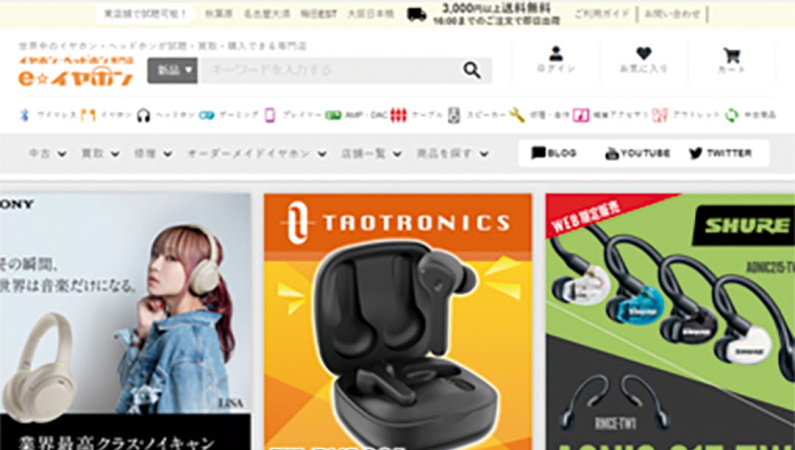Image resolution: width=795 pixels, height=450 pixels.
Task: Open the Shure WEB限定販売 banner
Action: [x=670, y=321]
